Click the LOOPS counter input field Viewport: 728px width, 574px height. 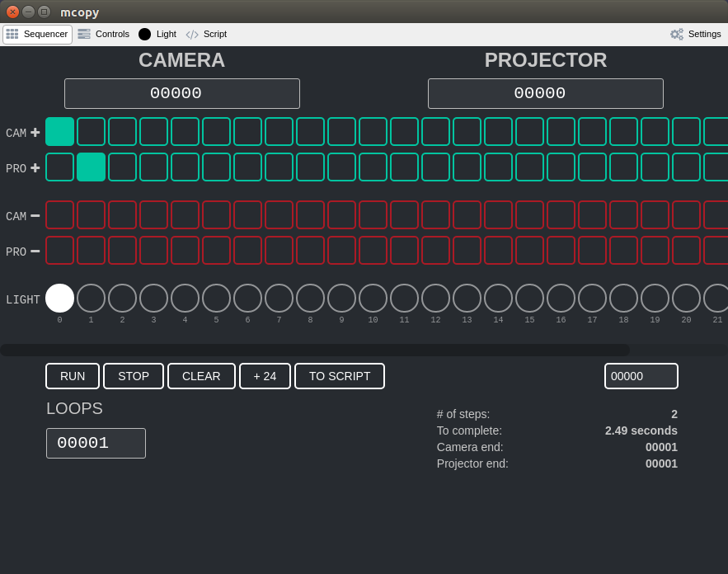[96, 443]
